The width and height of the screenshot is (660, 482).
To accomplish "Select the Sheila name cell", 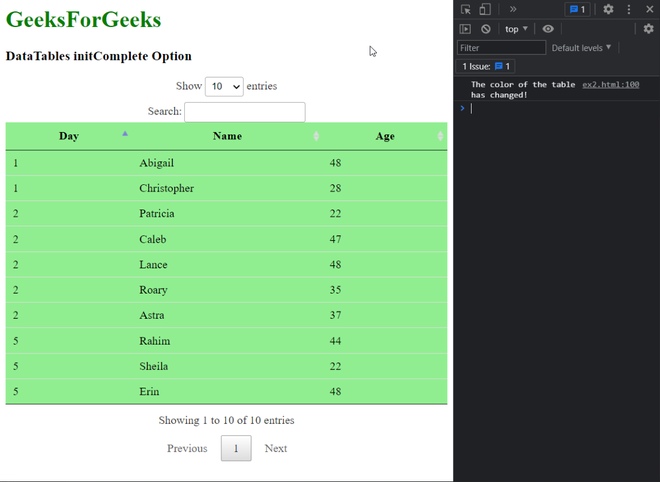I will pyautogui.click(x=227, y=366).
